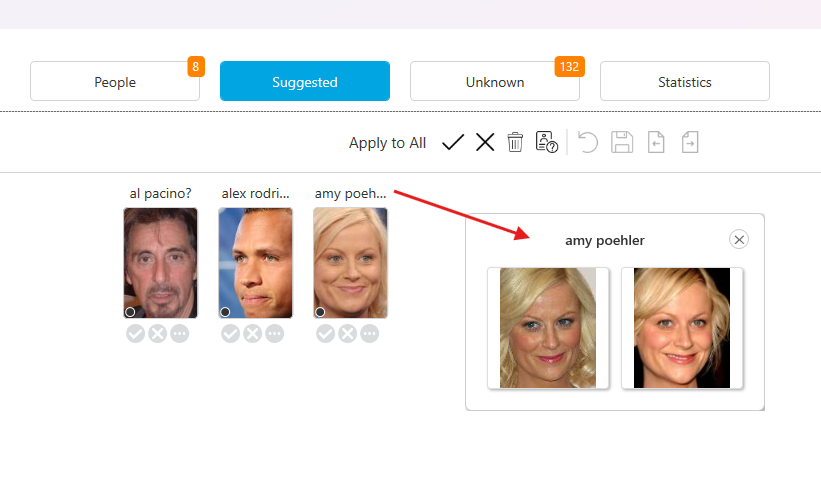
Task: Click the al pacino face thumbnail
Action: pyautogui.click(x=160, y=263)
